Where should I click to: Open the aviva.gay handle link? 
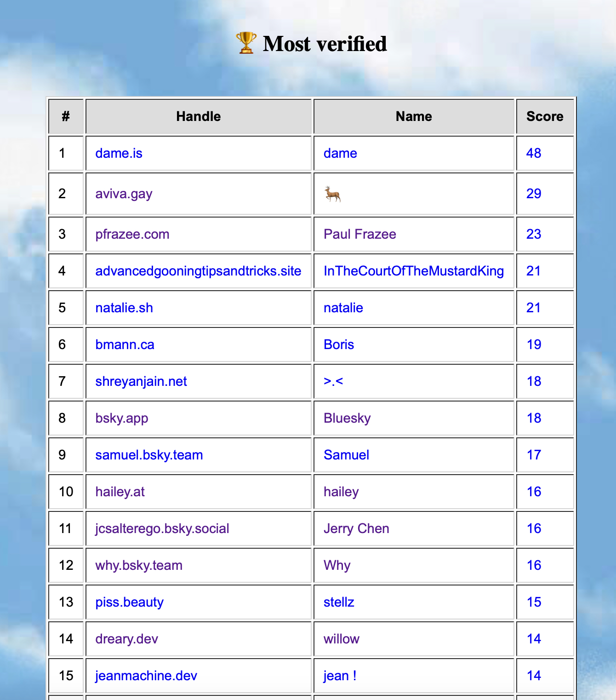124,194
